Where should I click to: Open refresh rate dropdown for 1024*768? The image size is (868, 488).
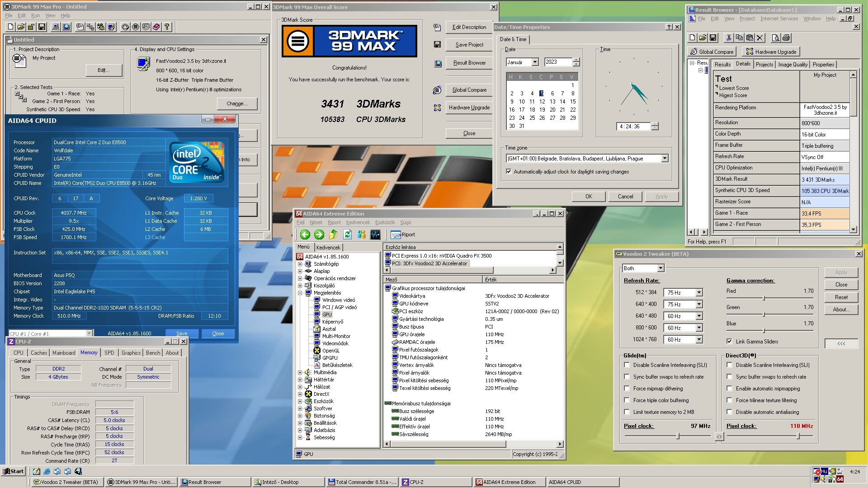(699, 340)
